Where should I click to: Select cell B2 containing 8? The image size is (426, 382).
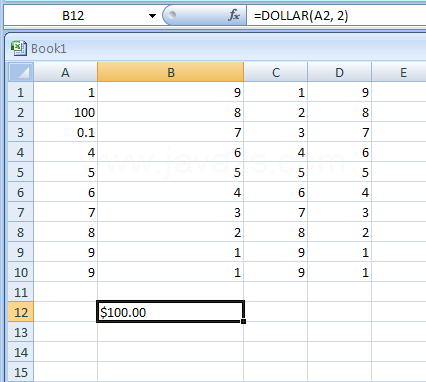[171, 112]
